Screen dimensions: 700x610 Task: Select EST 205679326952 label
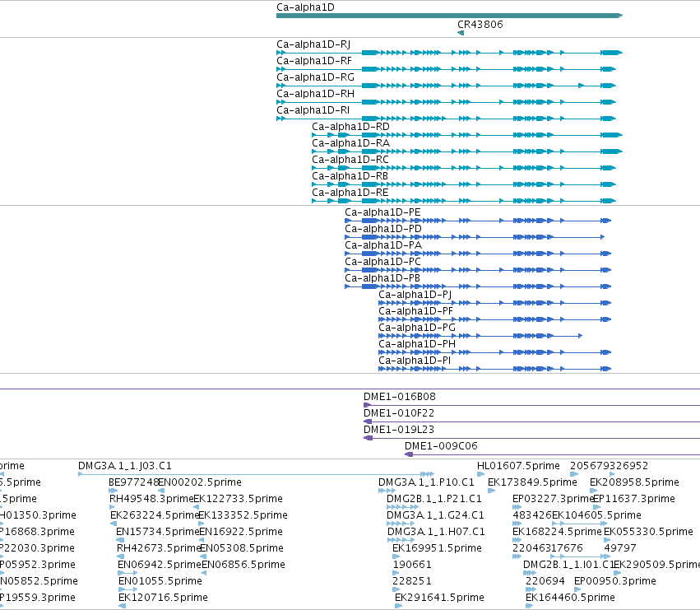[x=610, y=466]
